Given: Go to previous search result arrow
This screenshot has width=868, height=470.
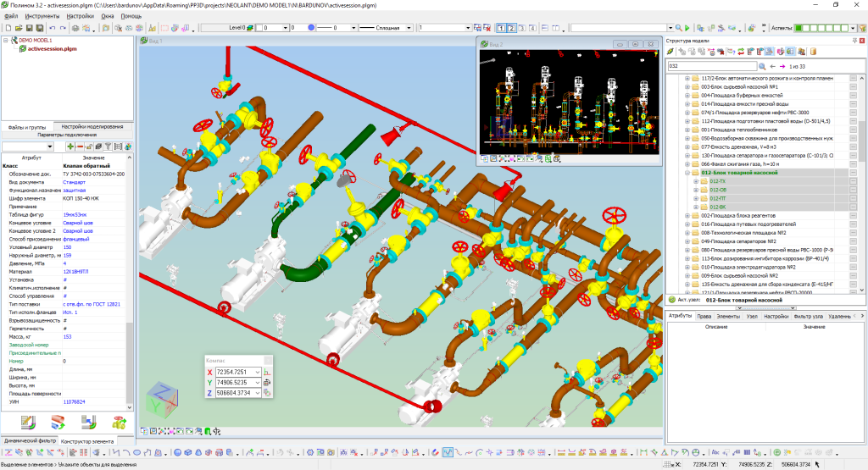Looking at the screenshot, I should tap(773, 66).
